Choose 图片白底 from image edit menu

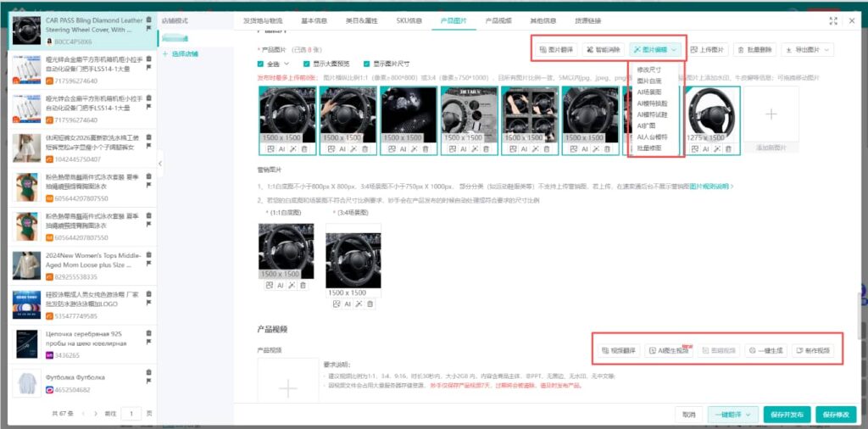coord(648,81)
